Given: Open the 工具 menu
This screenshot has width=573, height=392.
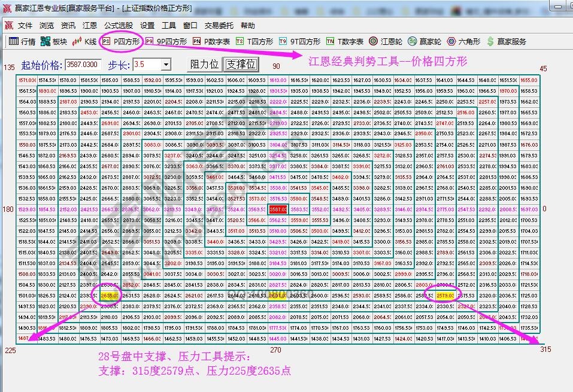Looking at the screenshot, I should pos(171,25).
